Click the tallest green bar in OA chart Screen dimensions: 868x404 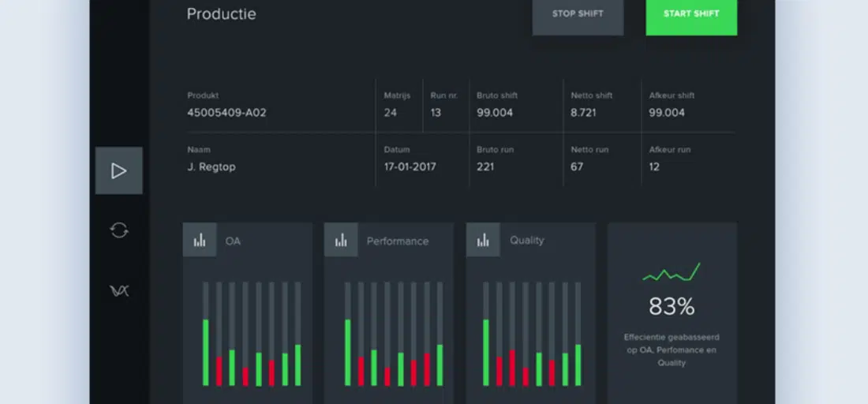click(x=206, y=352)
